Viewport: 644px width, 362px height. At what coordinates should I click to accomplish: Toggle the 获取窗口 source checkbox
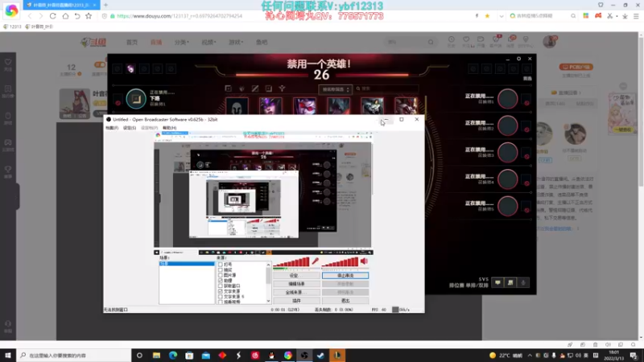coord(221,286)
